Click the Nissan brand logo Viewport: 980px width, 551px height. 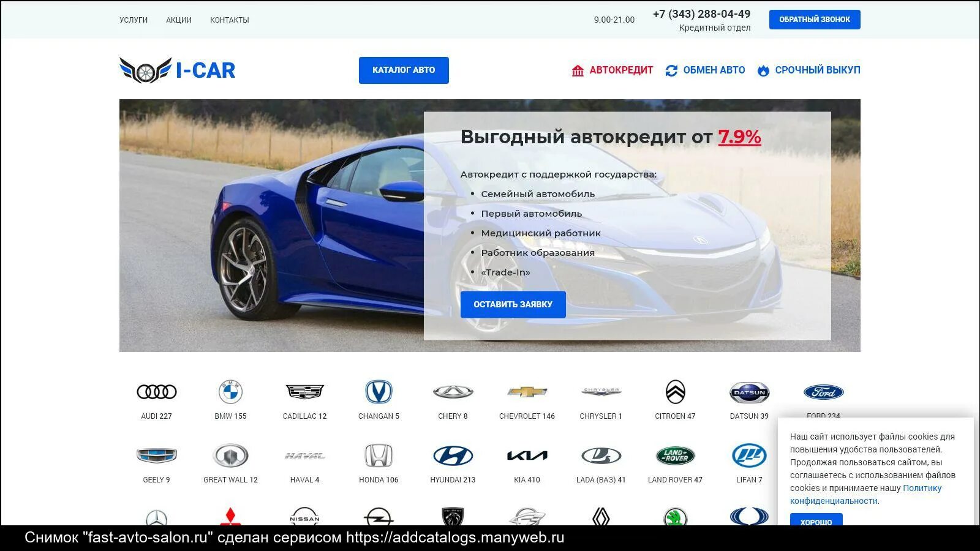tap(305, 516)
